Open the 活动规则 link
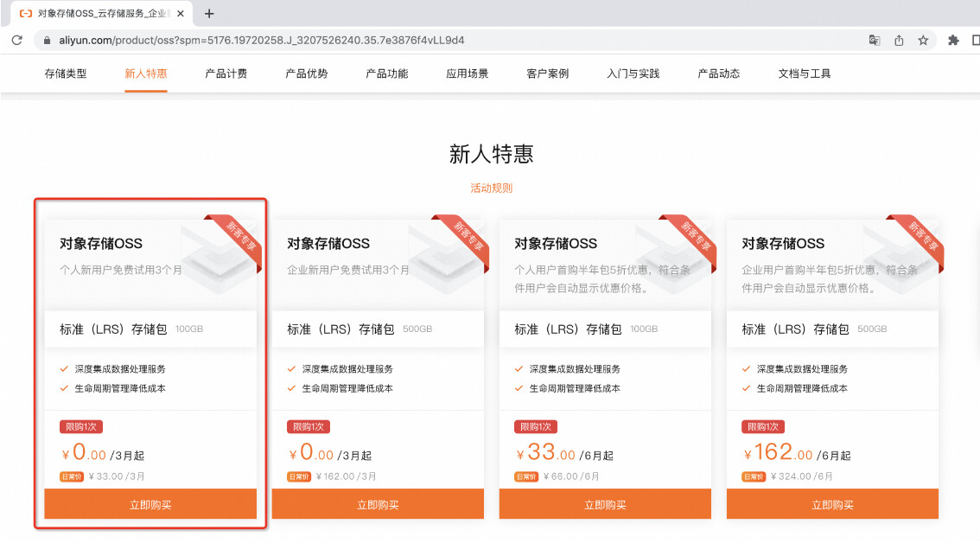The image size is (980, 543). (491, 188)
